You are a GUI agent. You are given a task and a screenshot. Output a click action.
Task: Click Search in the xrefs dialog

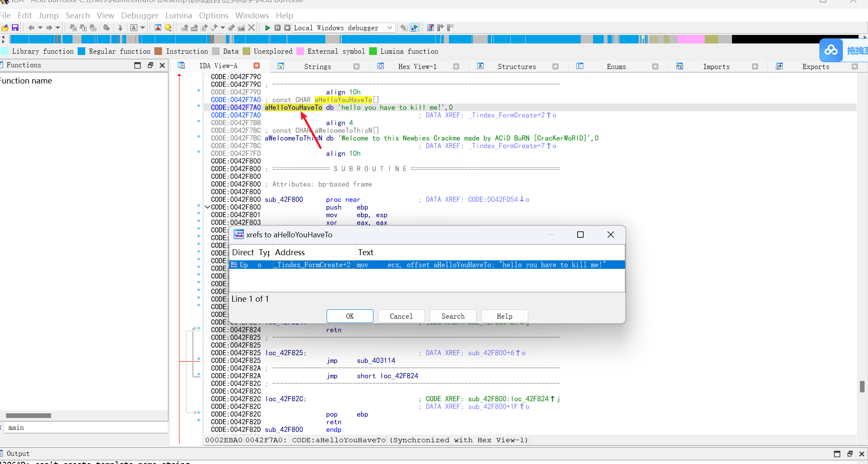453,316
